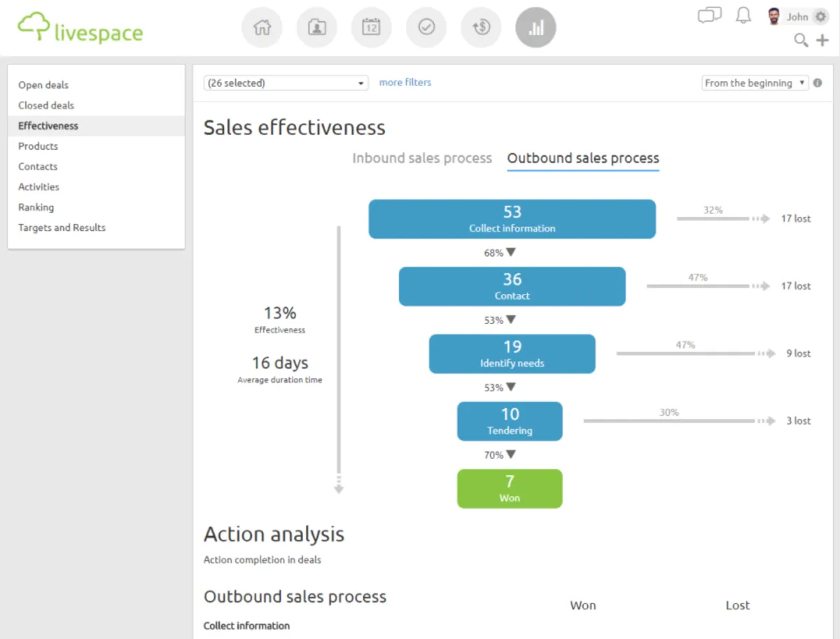
Task: Open the calendar icon in top navigation
Action: pyautogui.click(x=371, y=28)
